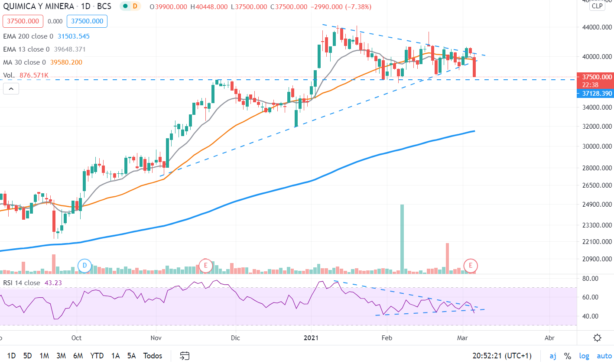The width and height of the screenshot is (614, 364).
Task: Click the 2021 date axis label
Action: (312, 338)
